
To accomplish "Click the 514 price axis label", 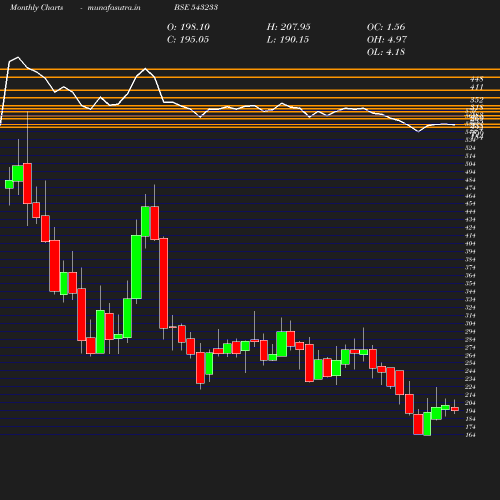I will (470, 156).
